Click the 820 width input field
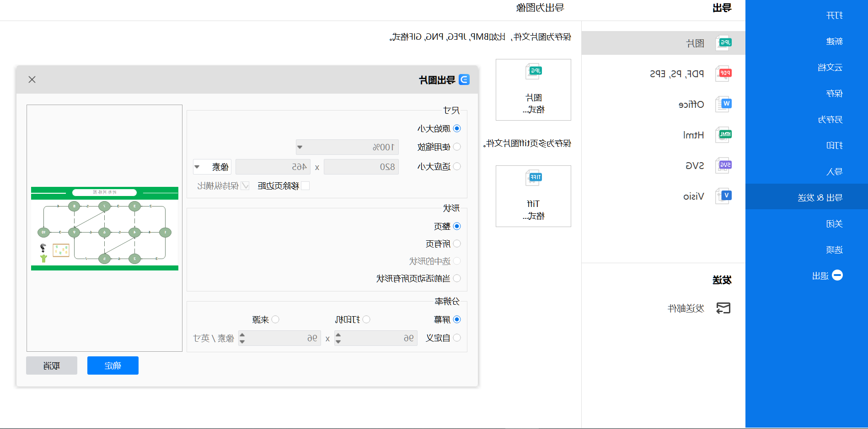Viewport: 868px width, 429px height. tap(361, 167)
